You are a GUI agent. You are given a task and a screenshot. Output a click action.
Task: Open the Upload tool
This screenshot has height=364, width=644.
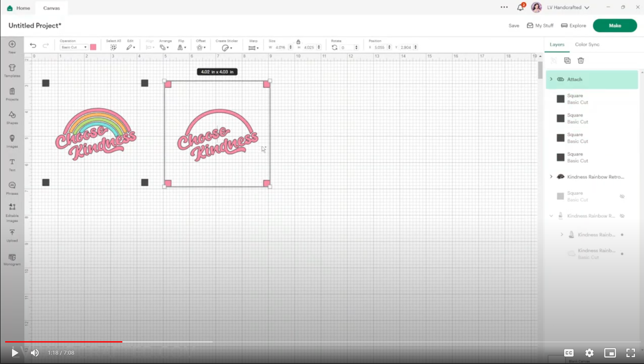point(12,236)
